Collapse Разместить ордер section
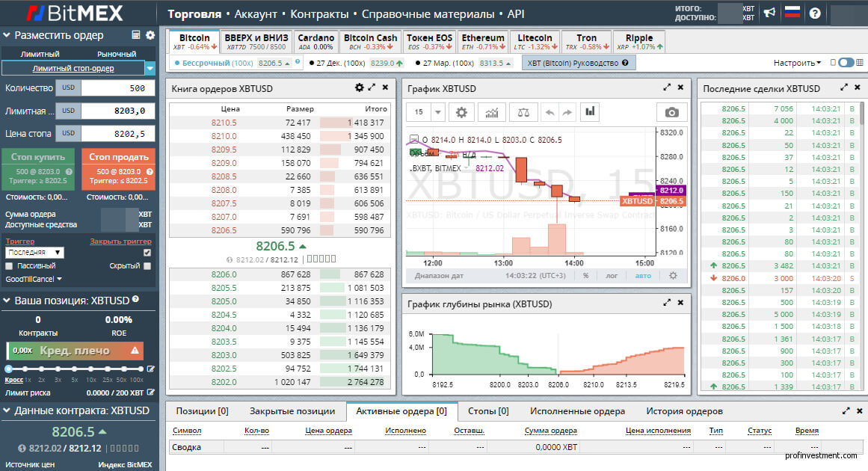868x471 pixels. 7,35
